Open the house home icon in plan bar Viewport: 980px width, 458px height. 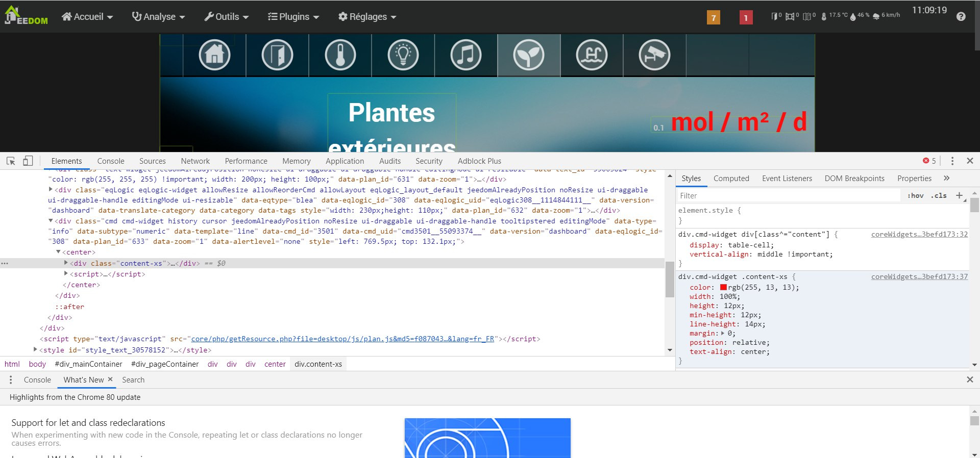point(214,55)
